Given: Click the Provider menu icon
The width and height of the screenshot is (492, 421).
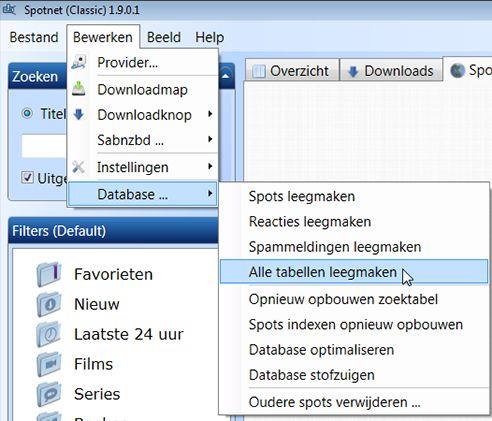Looking at the screenshot, I should click(79, 62).
